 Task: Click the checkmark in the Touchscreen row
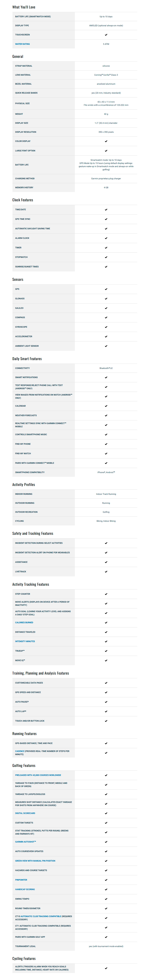coord(106,35)
